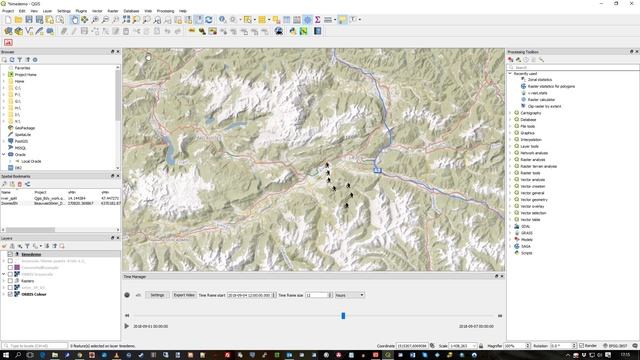Toggle the scale lock icon in status bar
This screenshot has height=360, width=640.
click(x=481, y=346)
